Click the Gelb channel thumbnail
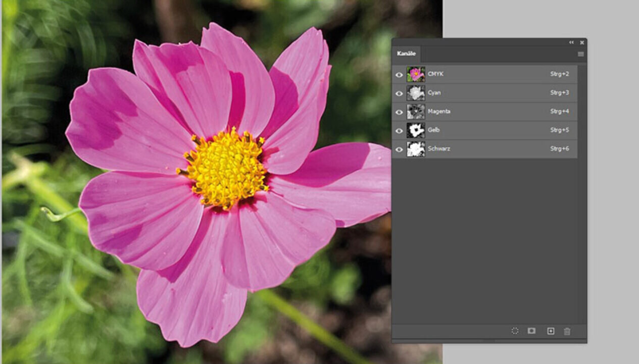 click(x=416, y=130)
